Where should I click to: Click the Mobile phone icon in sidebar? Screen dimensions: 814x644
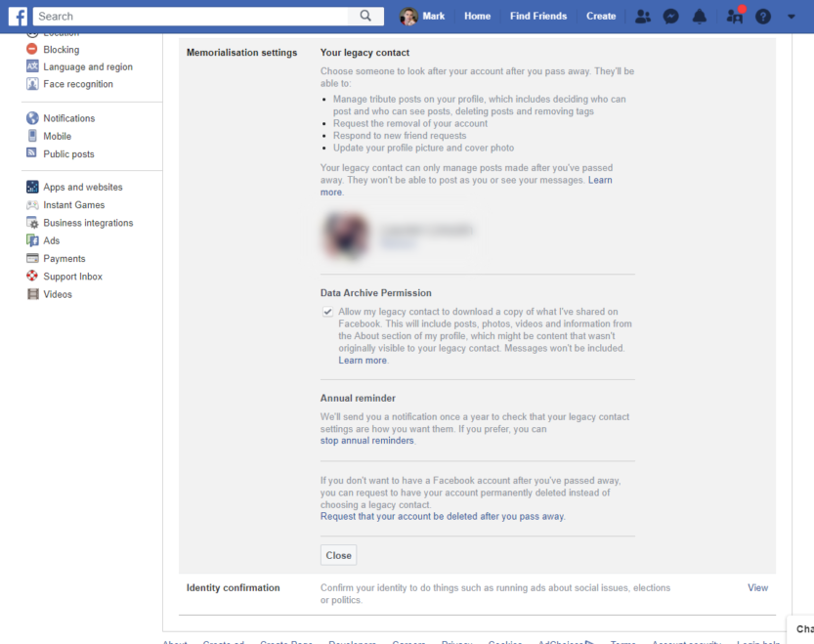[32, 136]
